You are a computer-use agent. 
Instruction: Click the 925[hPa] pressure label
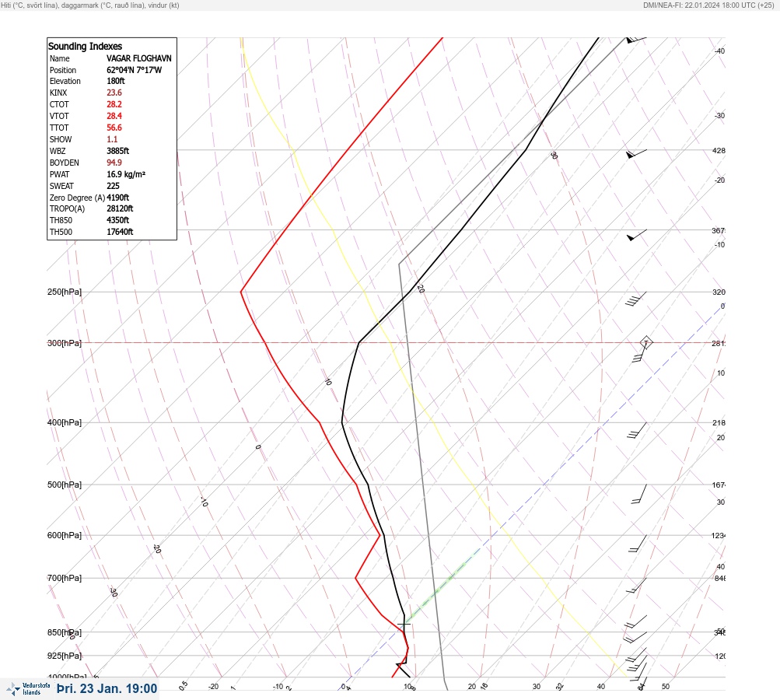point(65,656)
